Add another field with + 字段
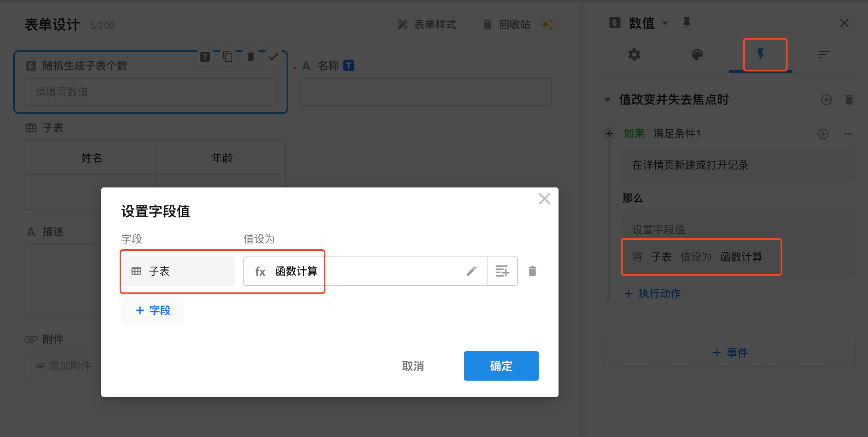The height and width of the screenshot is (437, 868). (152, 310)
